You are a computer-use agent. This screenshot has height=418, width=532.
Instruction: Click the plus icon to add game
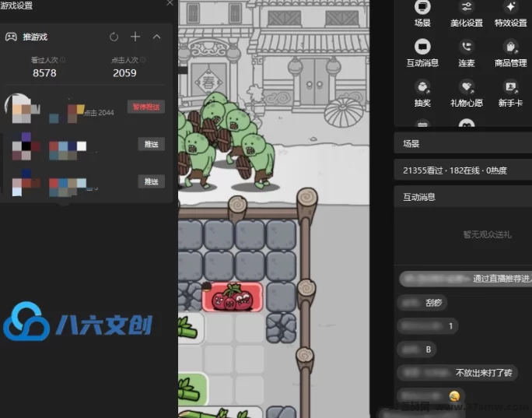[135, 37]
